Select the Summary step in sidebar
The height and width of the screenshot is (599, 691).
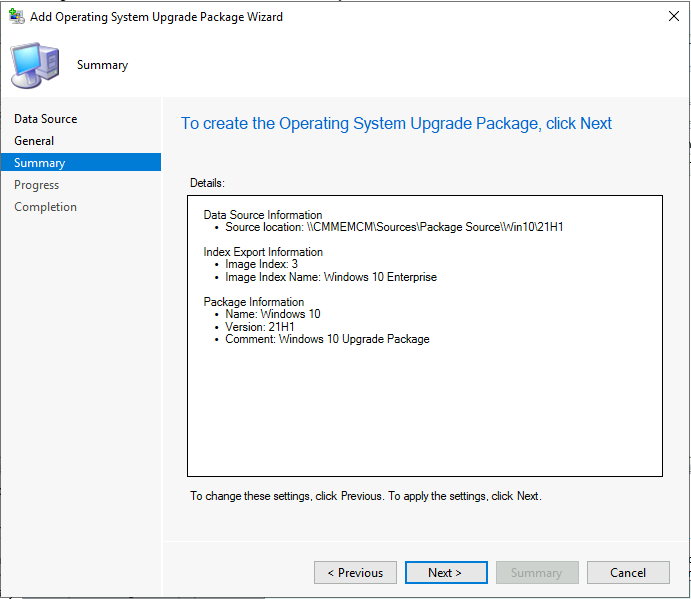[81, 162]
